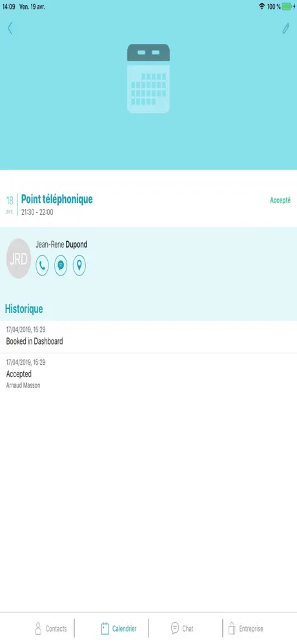Show contact location with map pin icon

tap(79, 265)
